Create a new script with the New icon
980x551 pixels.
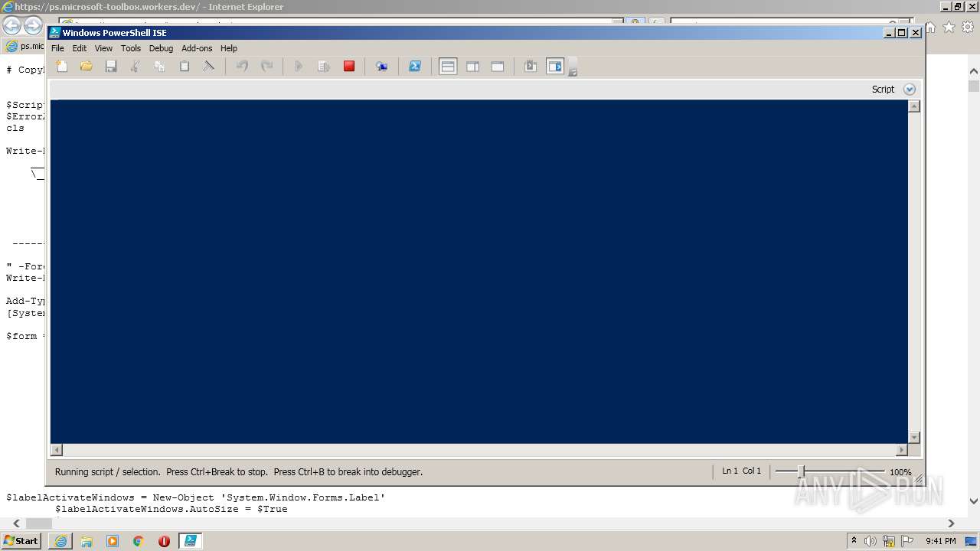click(x=62, y=67)
